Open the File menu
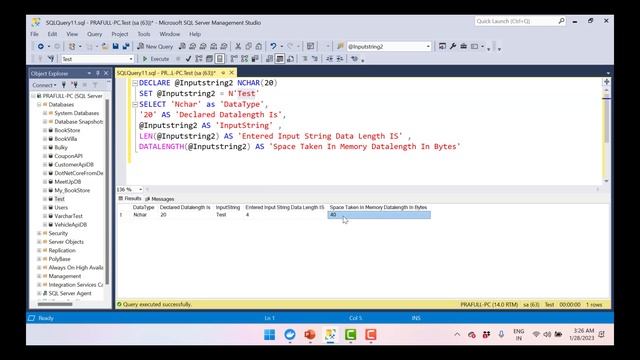The height and width of the screenshot is (360, 640). coord(34,34)
